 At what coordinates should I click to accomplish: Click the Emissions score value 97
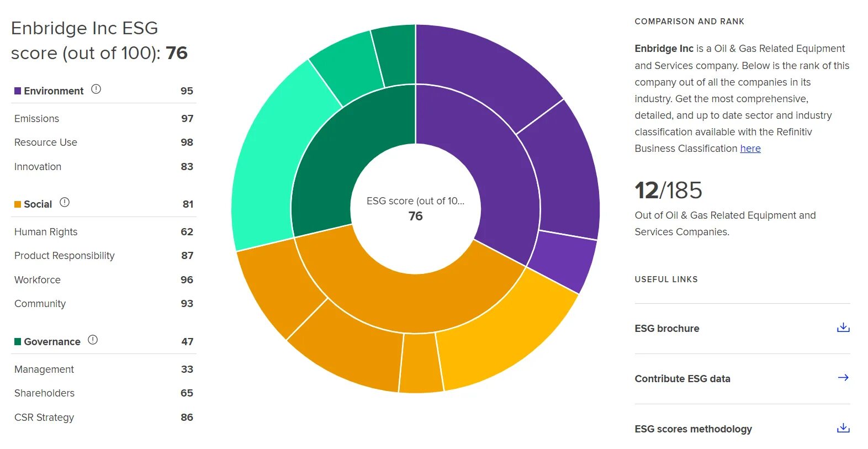187,118
